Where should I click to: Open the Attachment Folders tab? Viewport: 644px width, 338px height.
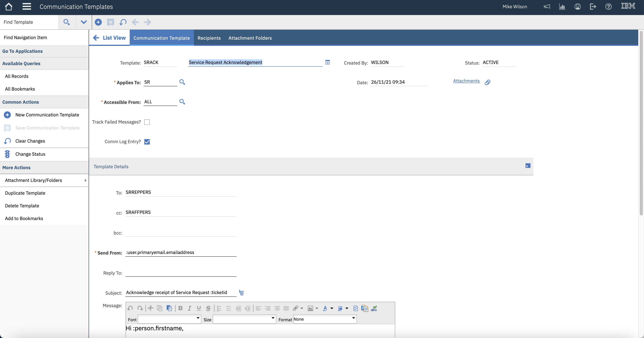tap(250, 38)
